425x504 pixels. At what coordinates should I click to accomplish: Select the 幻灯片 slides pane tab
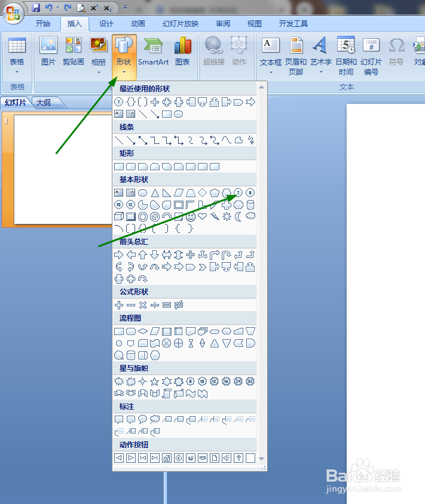[x=16, y=103]
